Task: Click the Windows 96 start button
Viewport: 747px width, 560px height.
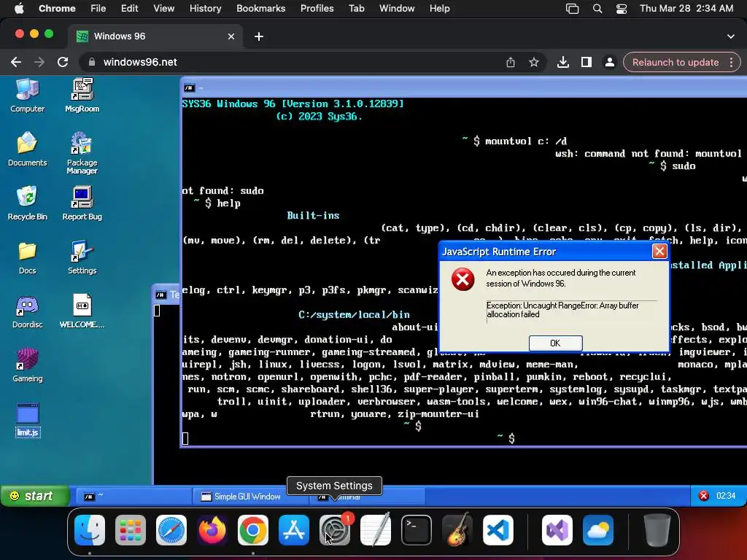Action: [35, 496]
